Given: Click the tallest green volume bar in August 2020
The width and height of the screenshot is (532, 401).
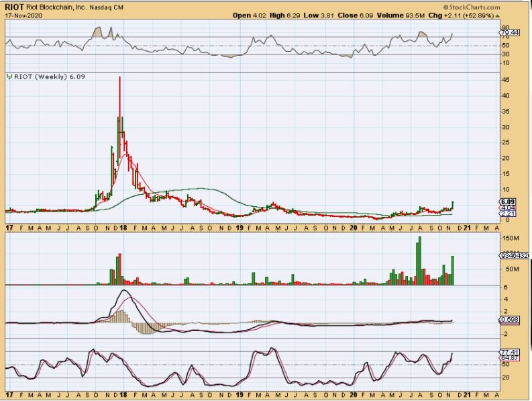Looking at the screenshot, I should (x=420, y=261).
